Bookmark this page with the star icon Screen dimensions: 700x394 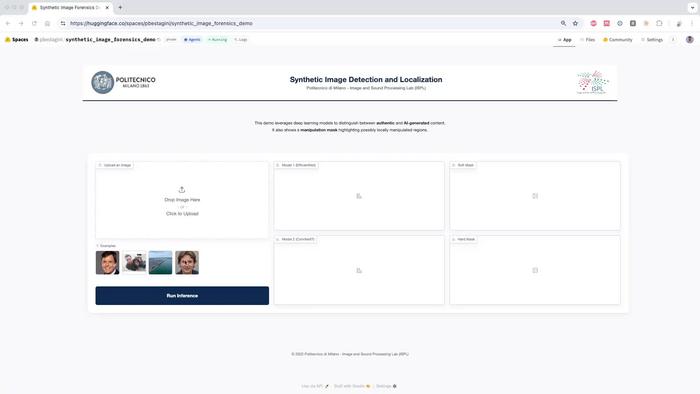tap(575, 23)
